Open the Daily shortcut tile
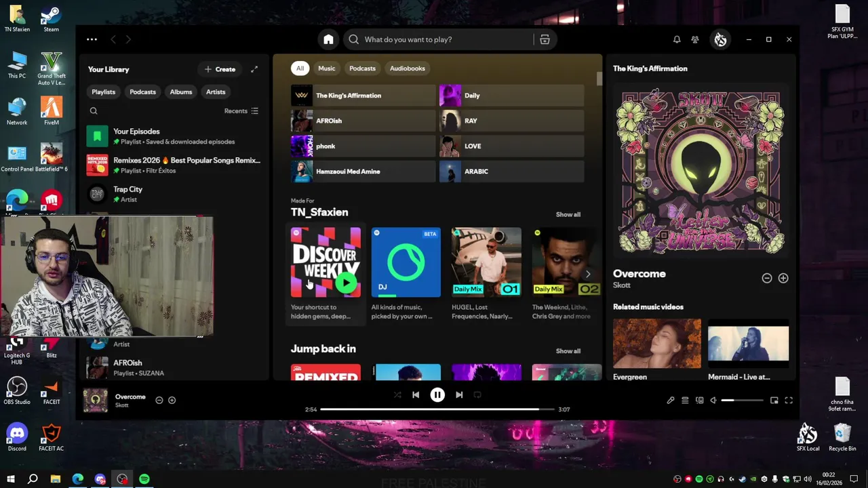 tap(511, 96)
